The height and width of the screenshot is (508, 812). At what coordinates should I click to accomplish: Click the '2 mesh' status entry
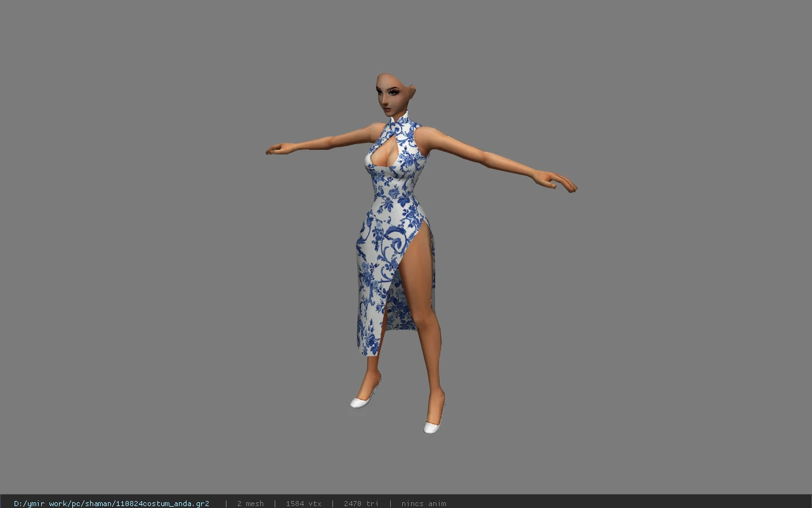pyautogui.click(x=250, y=504)
